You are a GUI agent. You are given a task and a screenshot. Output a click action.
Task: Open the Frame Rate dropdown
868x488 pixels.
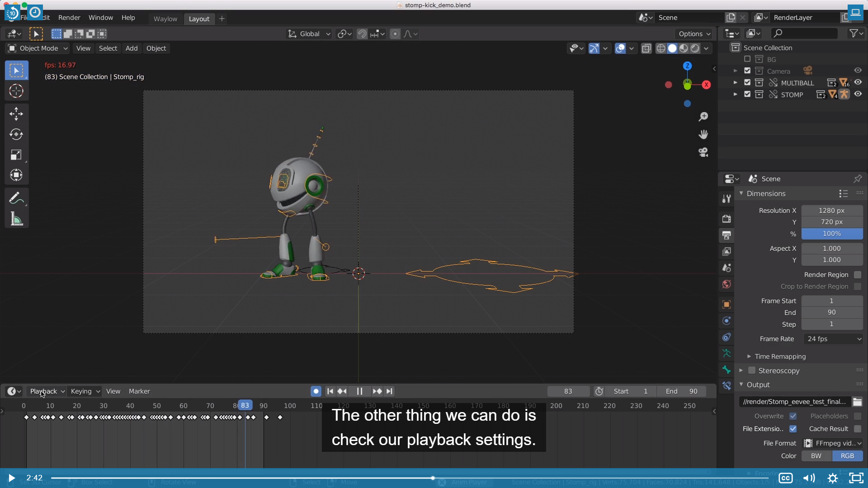(833, 339)
